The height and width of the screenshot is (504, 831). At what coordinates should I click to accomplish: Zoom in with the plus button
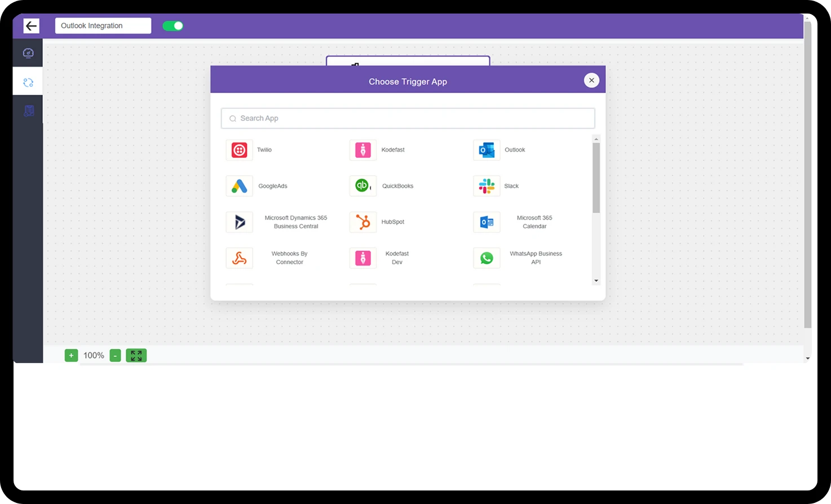pyautogui.click(x=71, y=355)
